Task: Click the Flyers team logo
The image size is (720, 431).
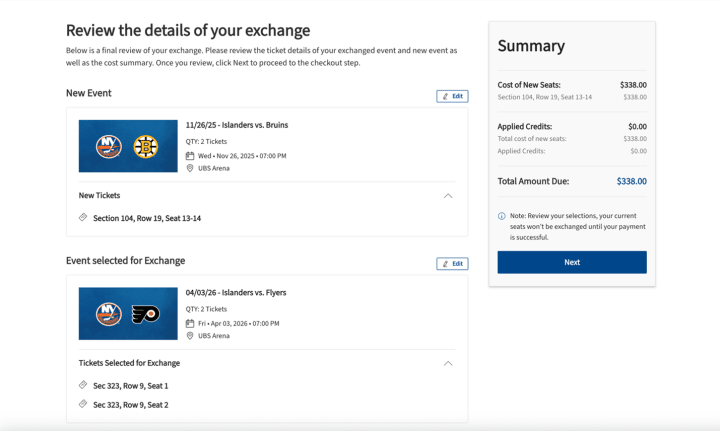Action: coord(146,314)
